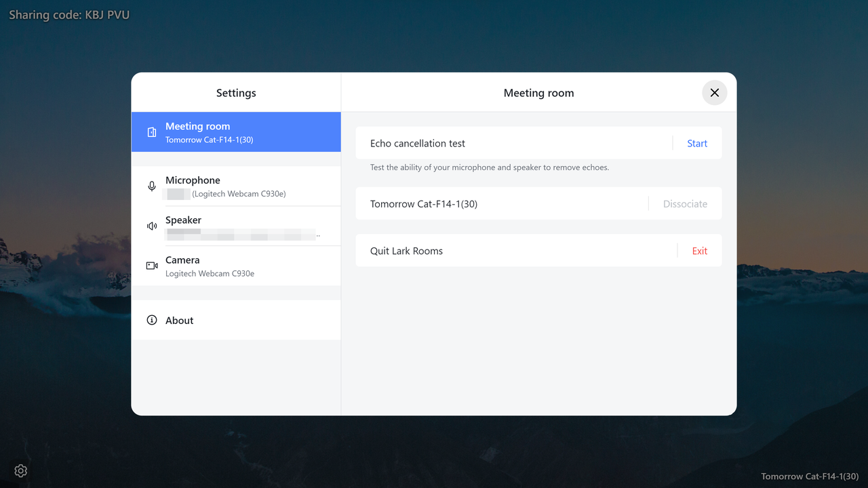Open the Speaker settings section
Image resolution: width=868 pixels, height=488 pixels.
coord(183,220)
